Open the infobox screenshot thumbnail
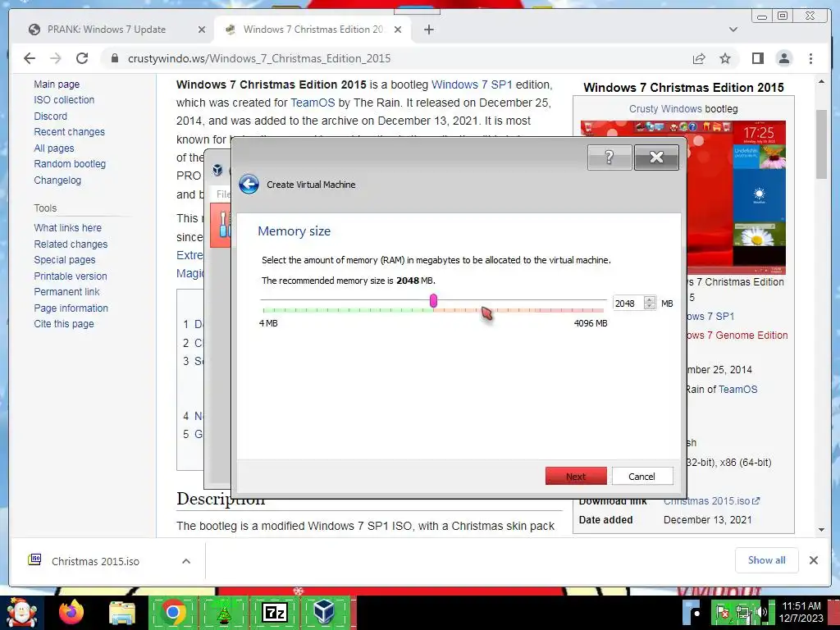 click(x=683, y=197)
